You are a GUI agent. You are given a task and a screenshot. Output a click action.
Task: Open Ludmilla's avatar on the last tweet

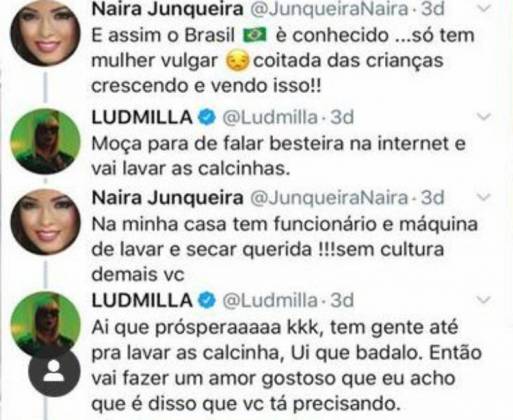point(45,323)
